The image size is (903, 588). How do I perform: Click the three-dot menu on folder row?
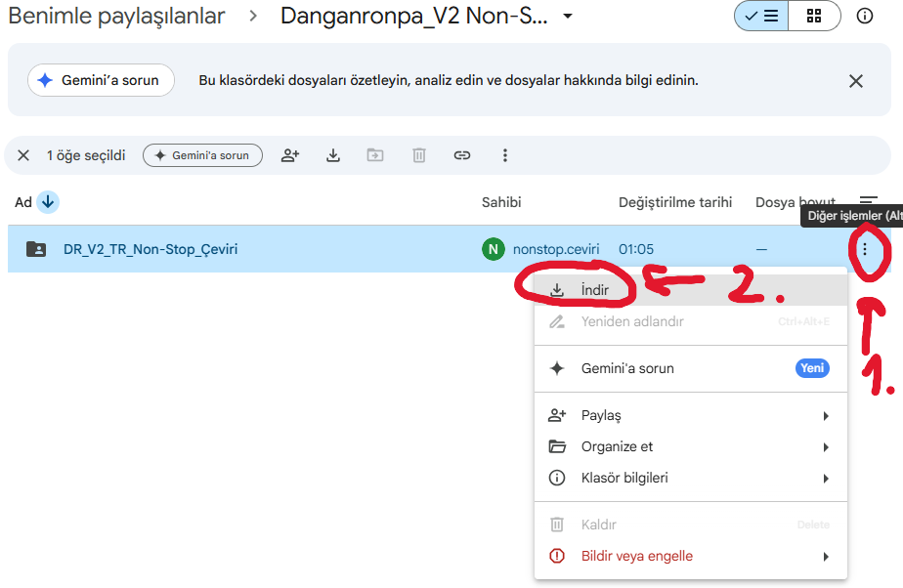[865, 249]
